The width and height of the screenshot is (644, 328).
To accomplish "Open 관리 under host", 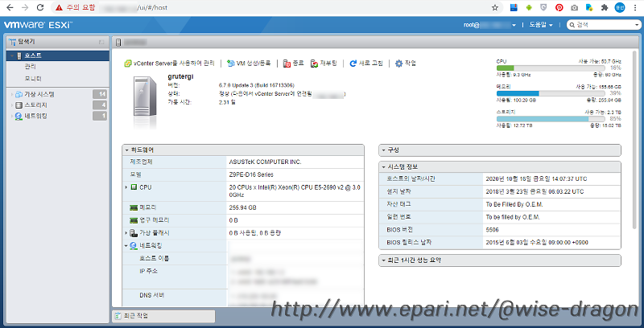I will [x=31, y=67].
